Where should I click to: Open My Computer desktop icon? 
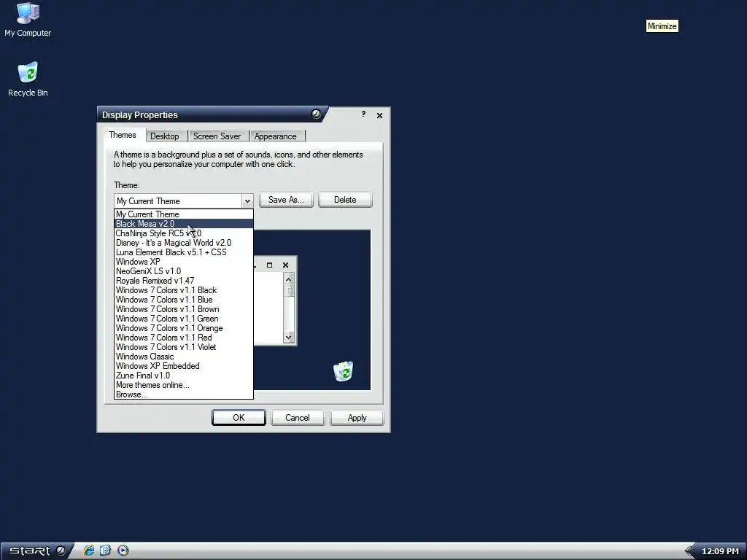28,20
